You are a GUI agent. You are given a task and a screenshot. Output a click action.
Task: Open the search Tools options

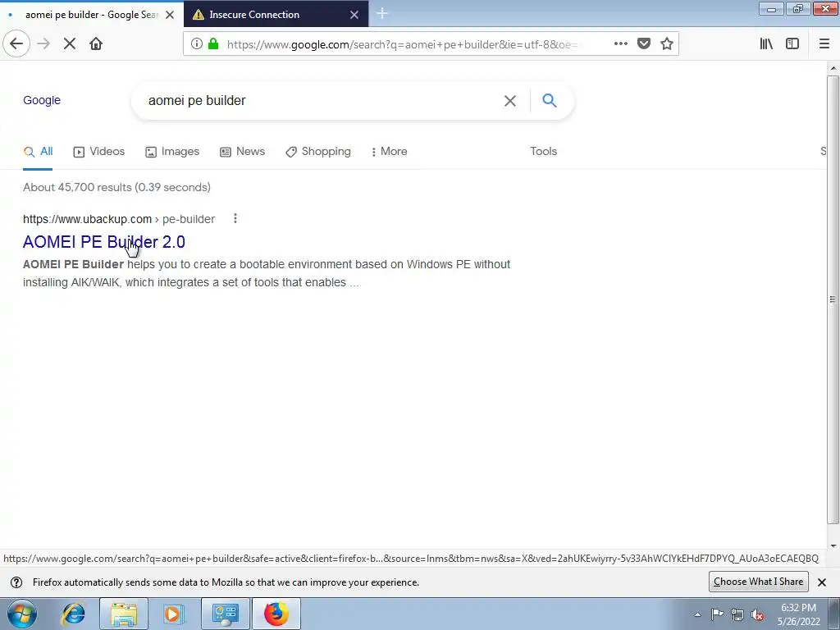point(544,152)
